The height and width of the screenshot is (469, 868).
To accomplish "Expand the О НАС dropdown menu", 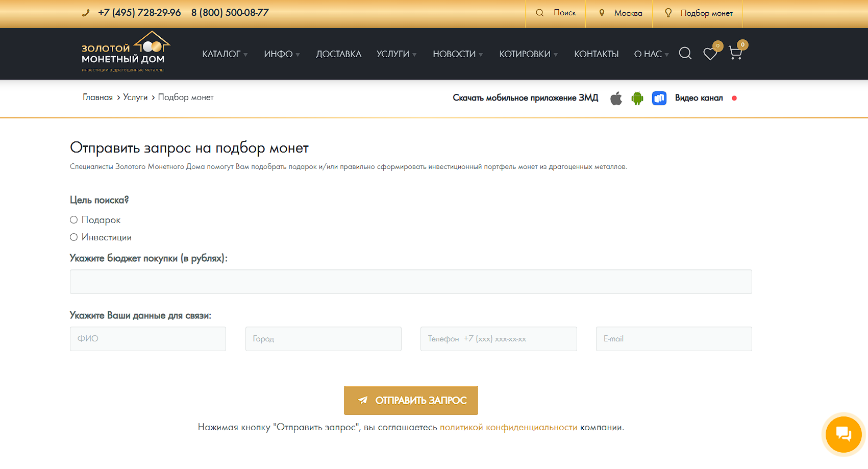I will coord(651,54).
